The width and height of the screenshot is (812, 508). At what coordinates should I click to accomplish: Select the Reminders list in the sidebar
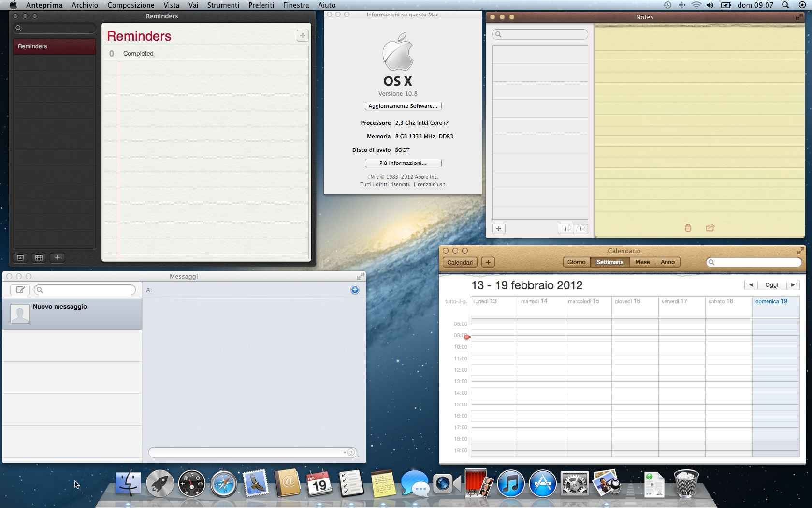click(x=55, y=46)
